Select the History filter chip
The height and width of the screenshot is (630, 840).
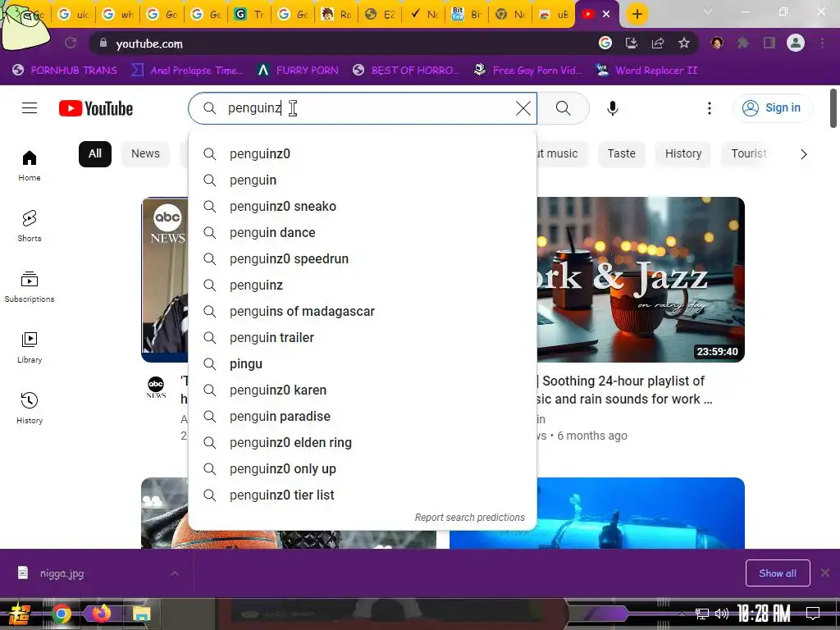pyautogui.click(x=683, y=153)
